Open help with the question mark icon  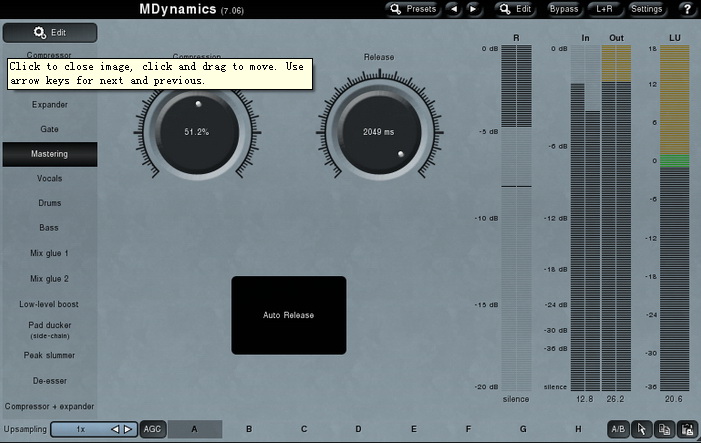pyautogui.click(x=687, y=9)
